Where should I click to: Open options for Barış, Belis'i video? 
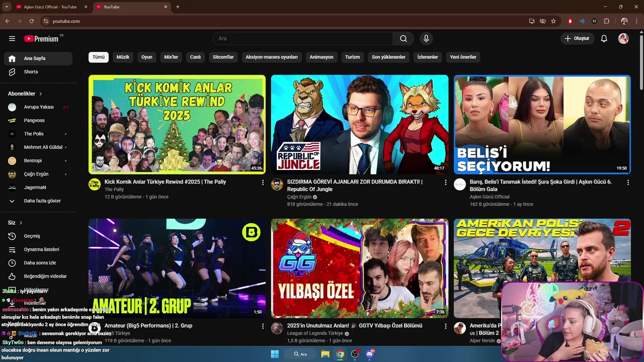628,183
